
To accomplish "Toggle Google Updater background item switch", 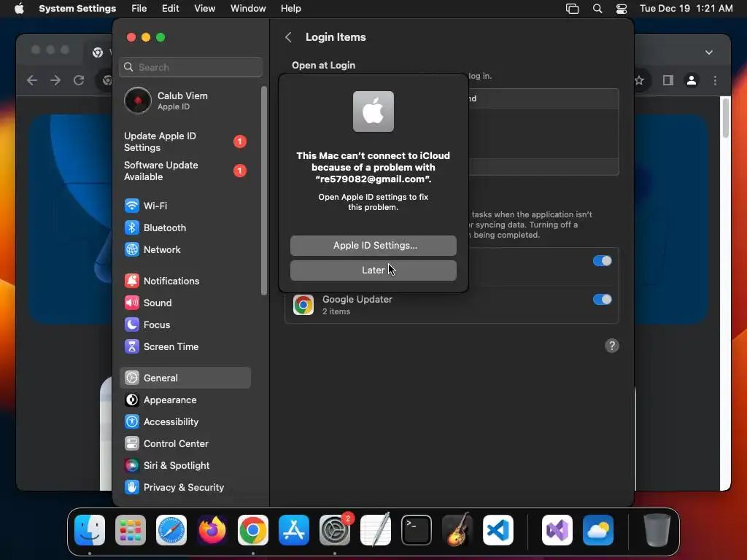I will 602,300.
